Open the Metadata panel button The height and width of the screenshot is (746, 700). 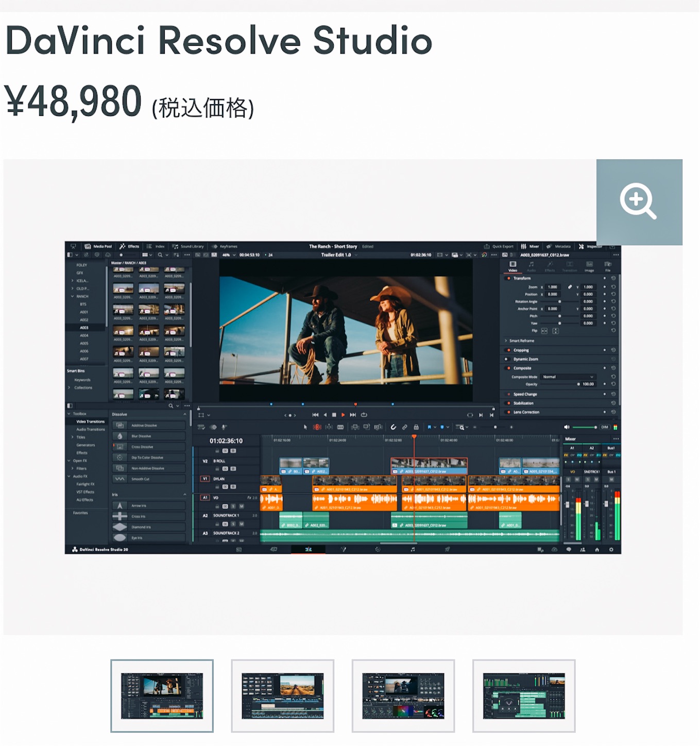click(x=558, y=246)
